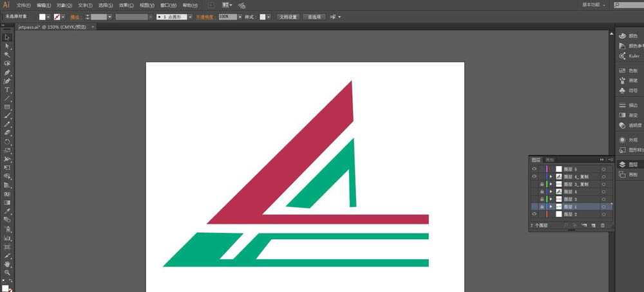Select the Direct Selection tool (white arrow)
644x292 pixels.
[x=7, y=46]
